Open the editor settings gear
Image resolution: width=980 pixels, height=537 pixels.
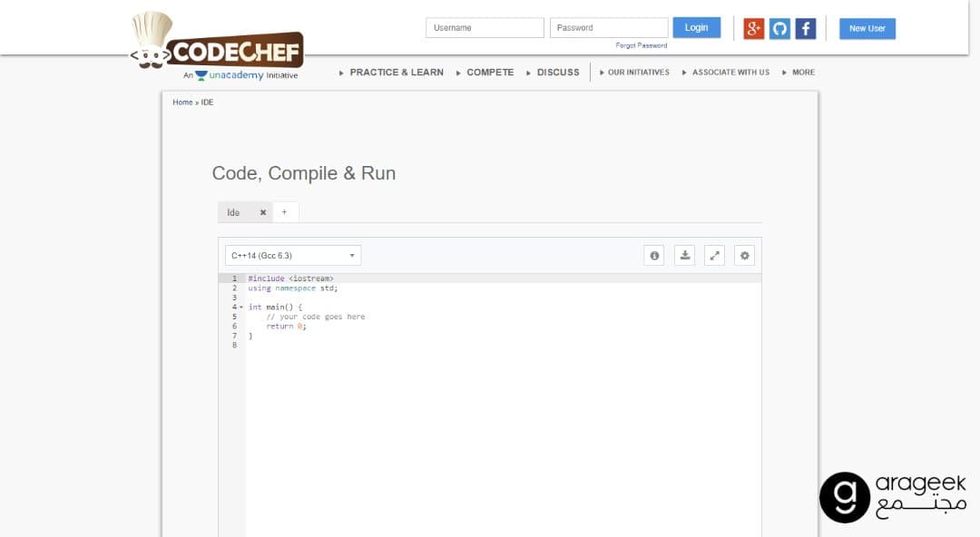[745, 256]
